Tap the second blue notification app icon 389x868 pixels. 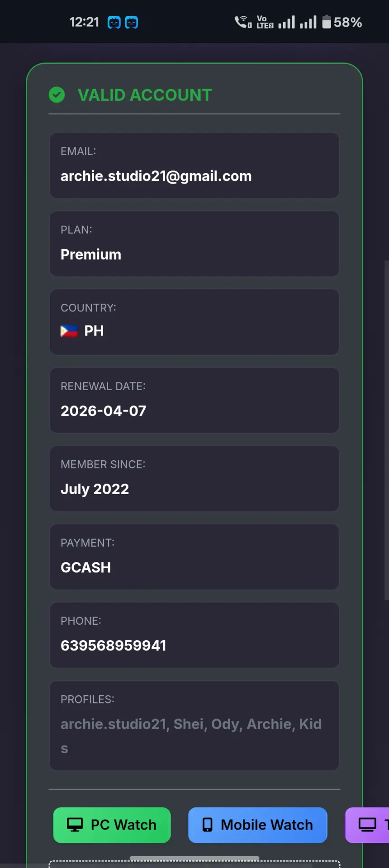tap(131, 22)
